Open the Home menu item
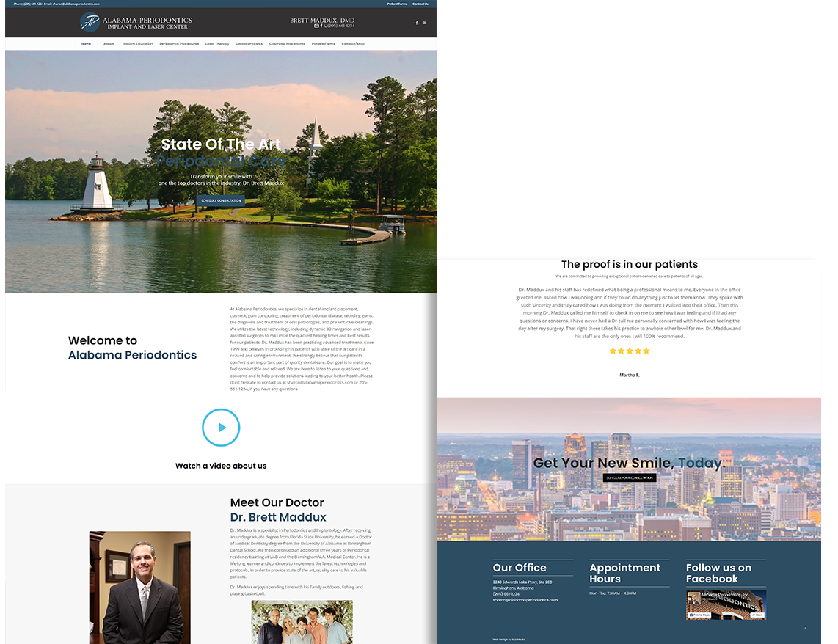Screen dimensions: 838x644 click(x=86, y=44)
